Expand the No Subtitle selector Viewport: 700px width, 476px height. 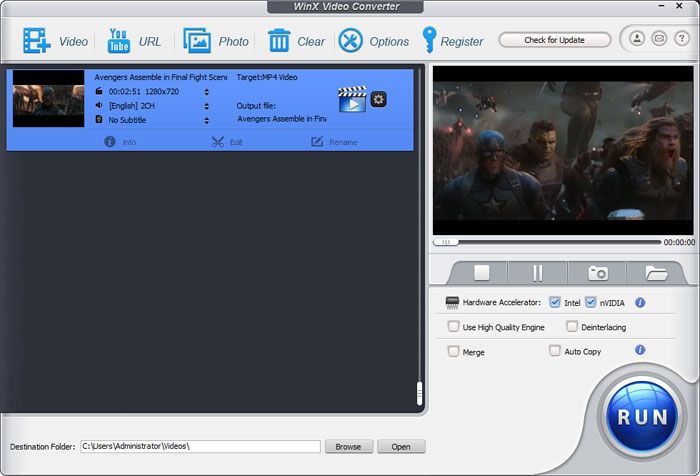click(x=206, y=119)
